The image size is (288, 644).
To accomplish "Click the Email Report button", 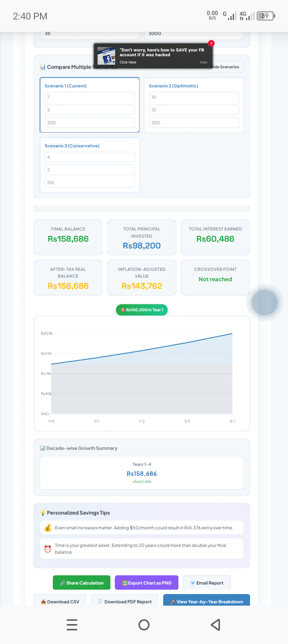I will pos(207,583).
